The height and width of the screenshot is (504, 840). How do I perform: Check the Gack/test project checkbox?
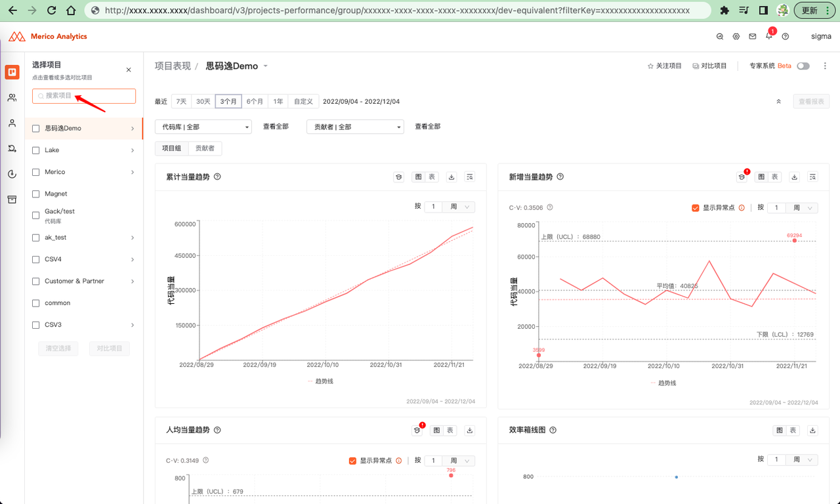(x=36, y=215)
